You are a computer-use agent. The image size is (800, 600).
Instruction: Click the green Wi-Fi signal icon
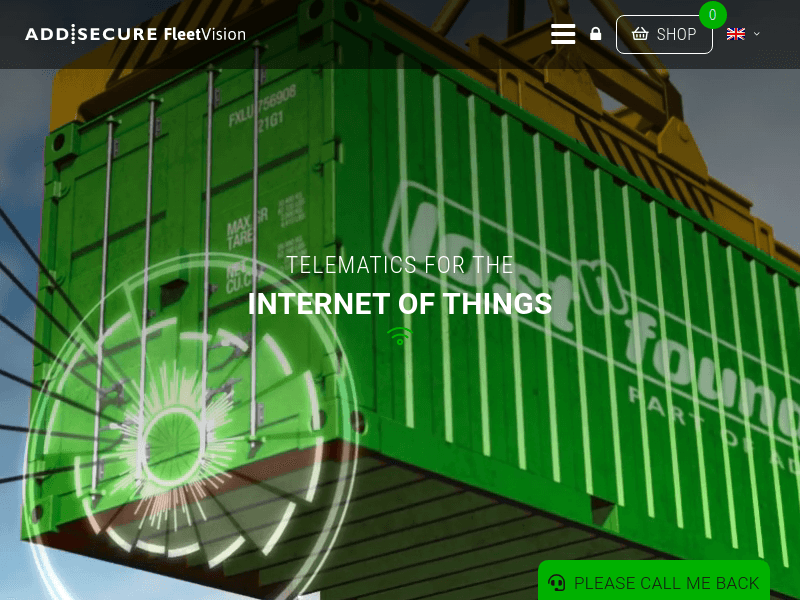click(400, 336)
